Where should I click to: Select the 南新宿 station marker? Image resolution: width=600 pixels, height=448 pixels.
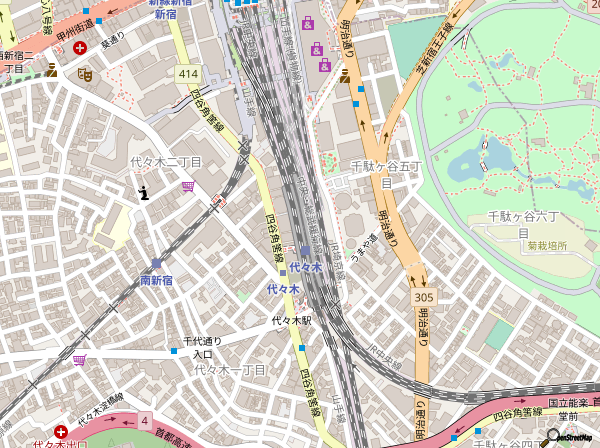point(157,263)
